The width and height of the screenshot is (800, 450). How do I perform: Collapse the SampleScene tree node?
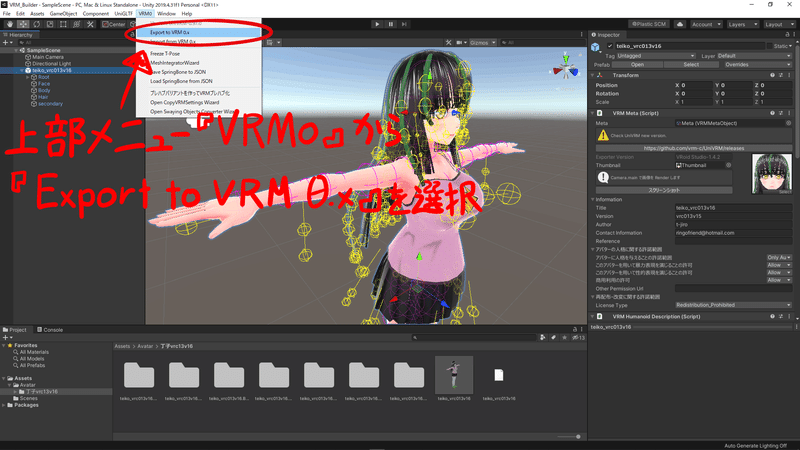point(16,51)
